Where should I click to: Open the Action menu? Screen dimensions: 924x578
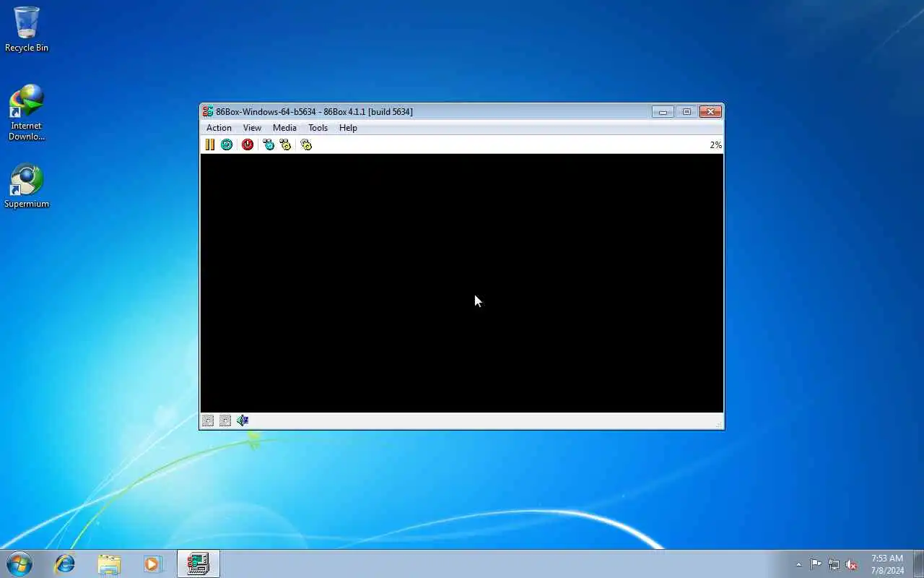[x=219, y=128]
